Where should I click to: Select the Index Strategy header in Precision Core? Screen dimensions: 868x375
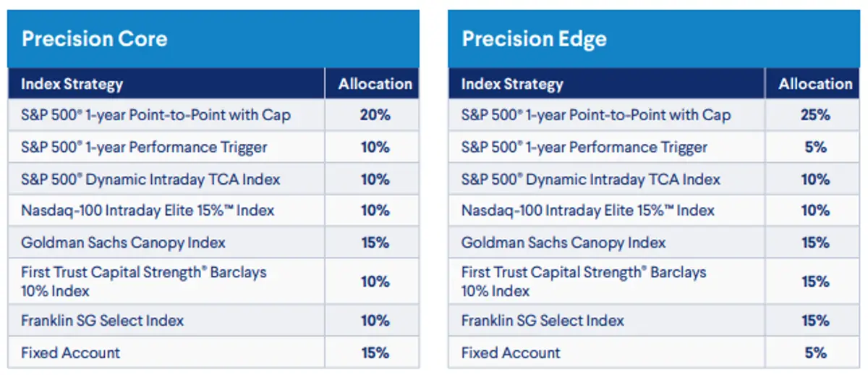tap(72, 84)
